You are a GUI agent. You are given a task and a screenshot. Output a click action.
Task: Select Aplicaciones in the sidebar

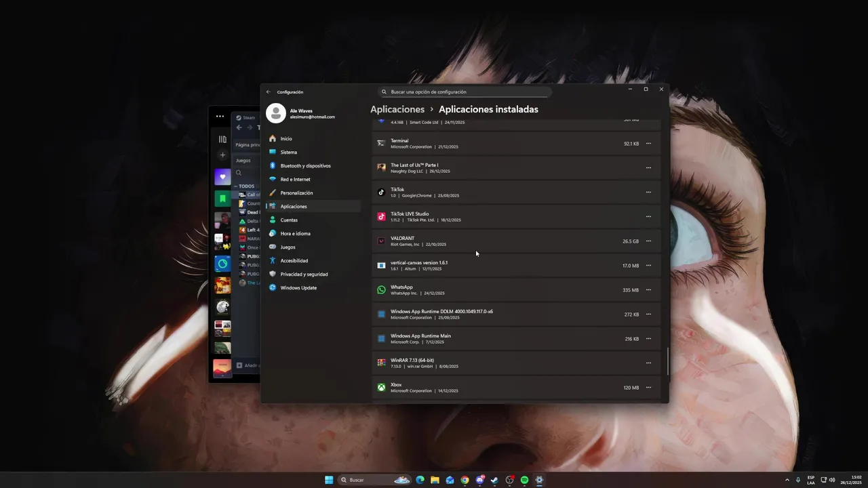tap(314, 206)
